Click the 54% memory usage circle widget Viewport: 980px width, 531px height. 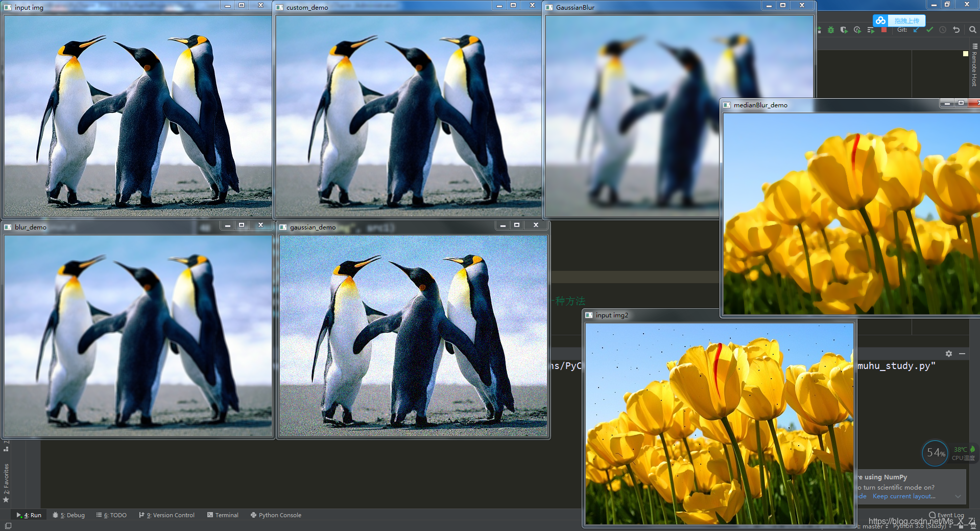point(935,453)
